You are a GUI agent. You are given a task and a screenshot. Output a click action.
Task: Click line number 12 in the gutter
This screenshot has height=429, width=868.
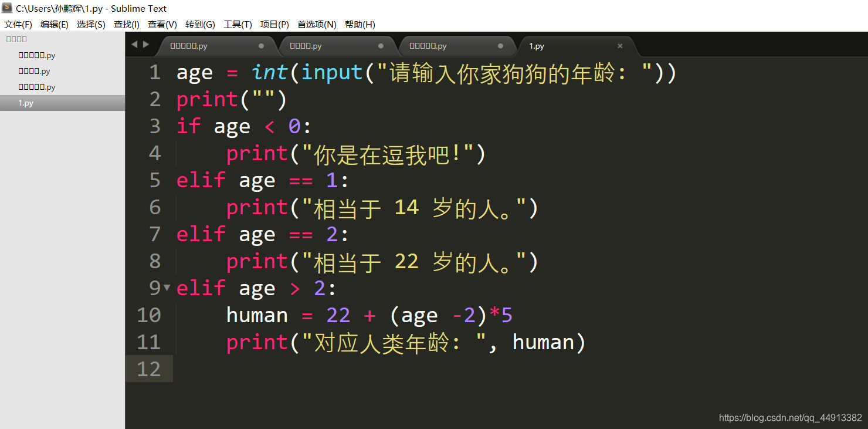click(x=148, y=369)
